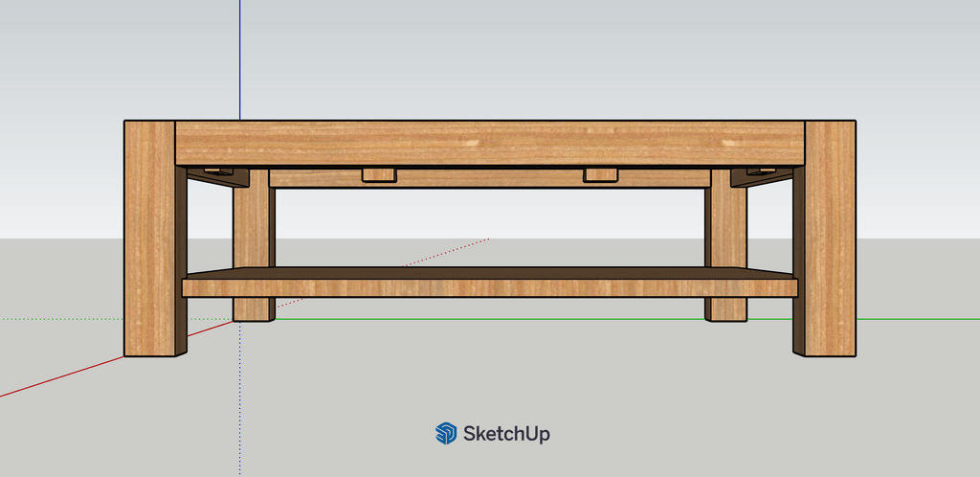Image resolution: width=980 pixels, height=477 pixels.
Task: Click the left small block under the back rail
Action: point(379,174)
